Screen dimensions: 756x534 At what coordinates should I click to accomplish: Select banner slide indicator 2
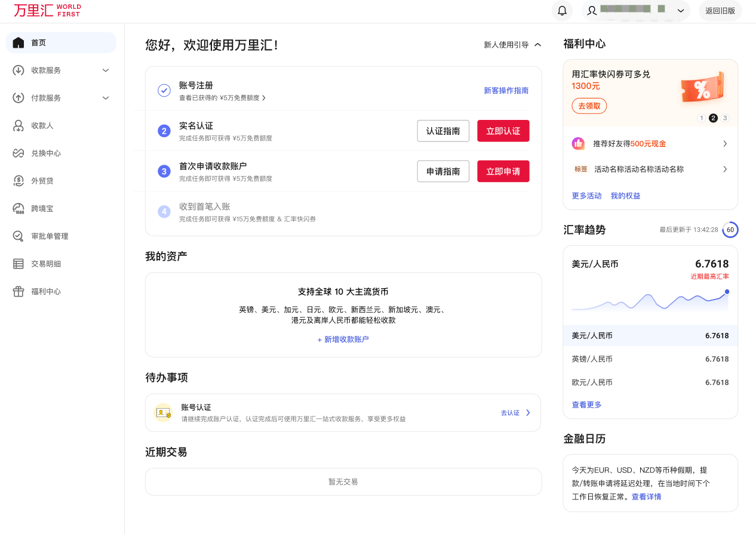point(713,118)
